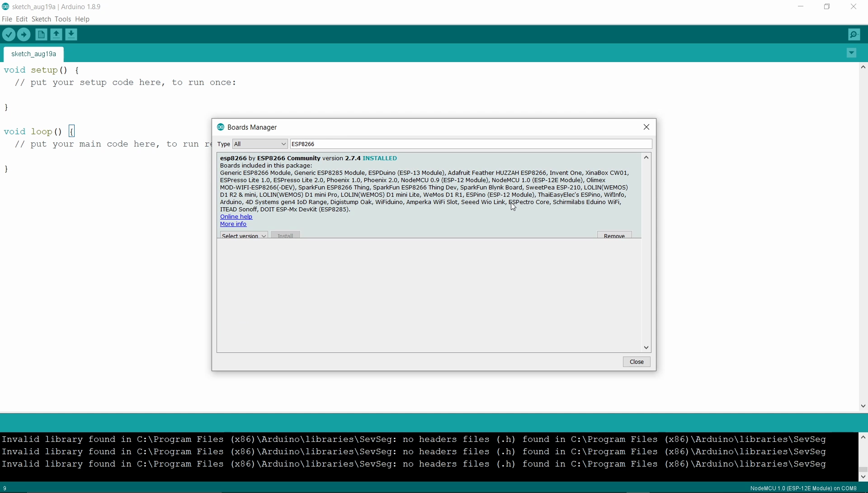Click the Open sketch icon

pos(56,35)
